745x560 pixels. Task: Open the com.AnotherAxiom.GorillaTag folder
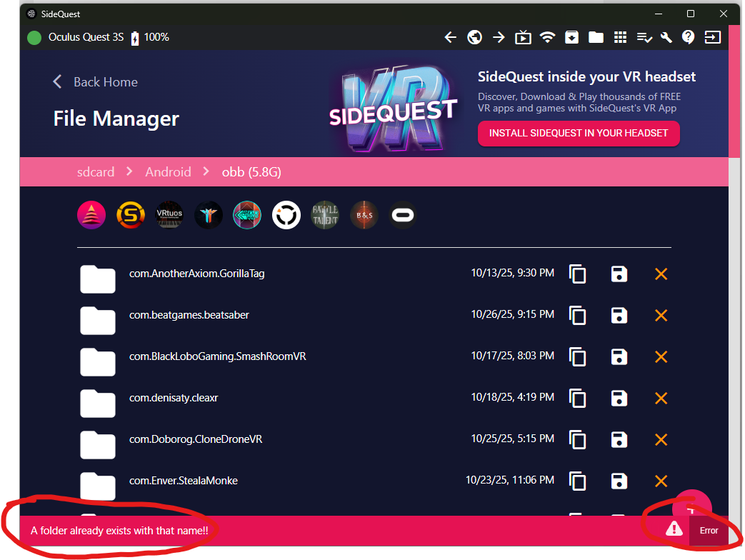coord(196,274)
